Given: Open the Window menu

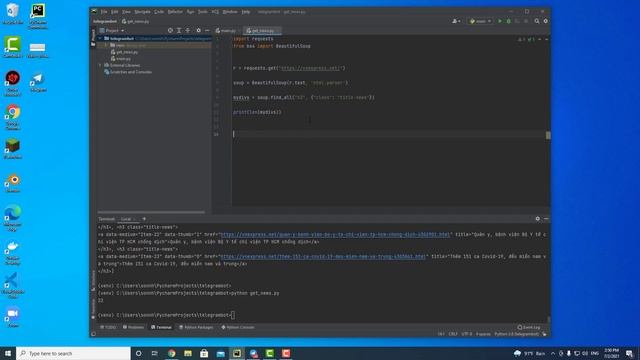Looking at the screenshot, I should [230, 12].
